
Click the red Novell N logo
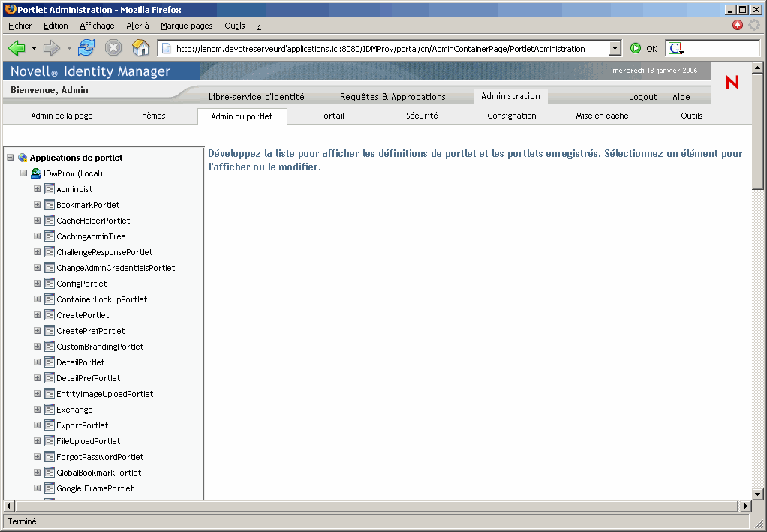[732, 83]
